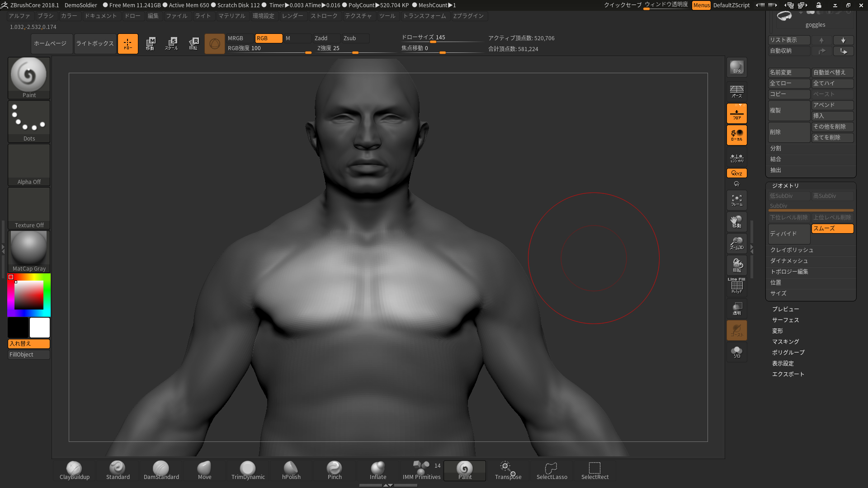
Task: Click the Draw Size slider
Action: (443, 38)
